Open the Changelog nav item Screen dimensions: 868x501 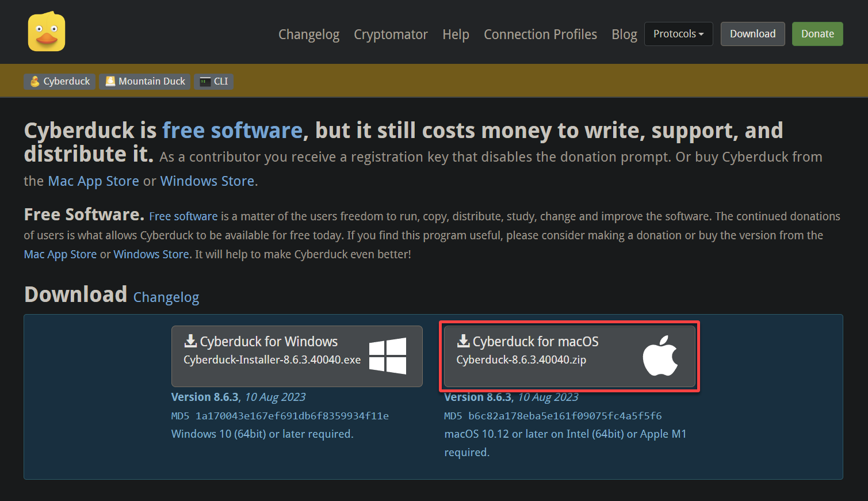309,35
